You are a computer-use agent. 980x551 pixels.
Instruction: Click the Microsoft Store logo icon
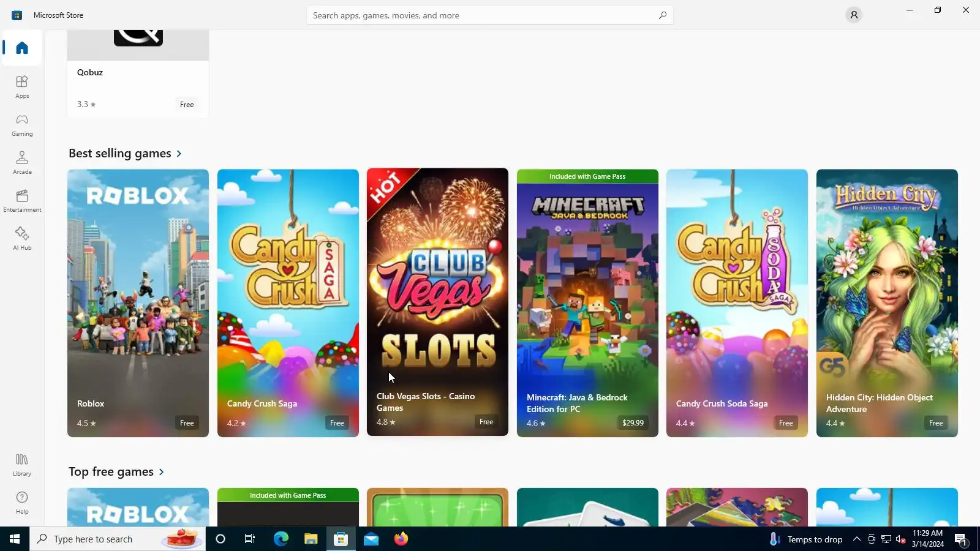tap(17, 15)
